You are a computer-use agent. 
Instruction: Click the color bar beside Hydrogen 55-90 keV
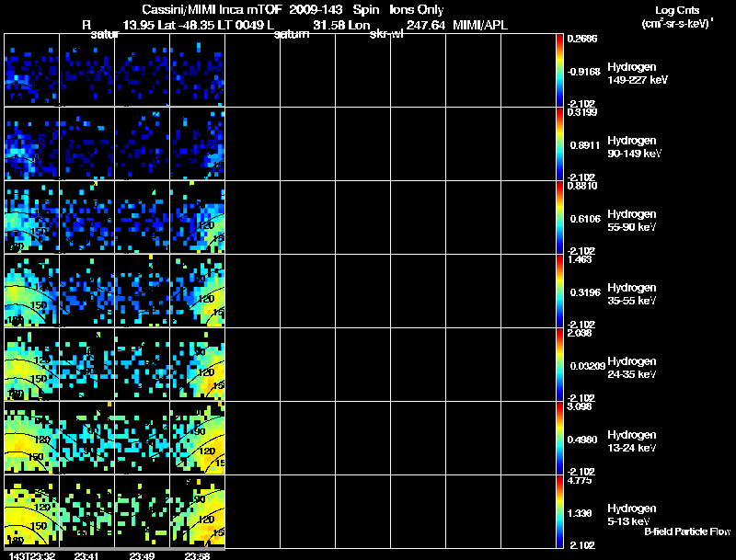[559, 217]
